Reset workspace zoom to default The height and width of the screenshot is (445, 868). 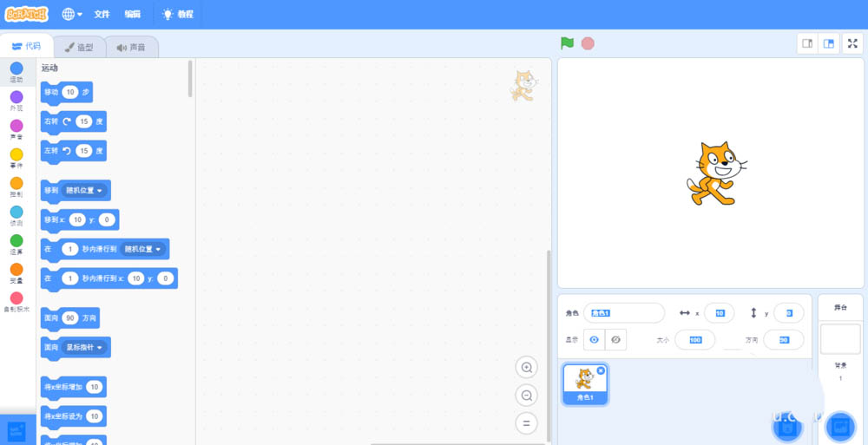coord(527,423)
